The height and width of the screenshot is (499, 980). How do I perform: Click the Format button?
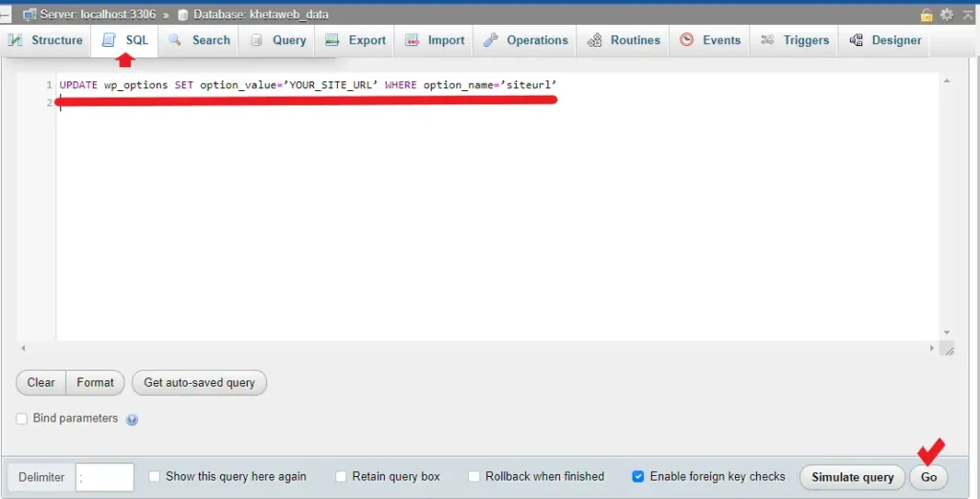(95, 383)
